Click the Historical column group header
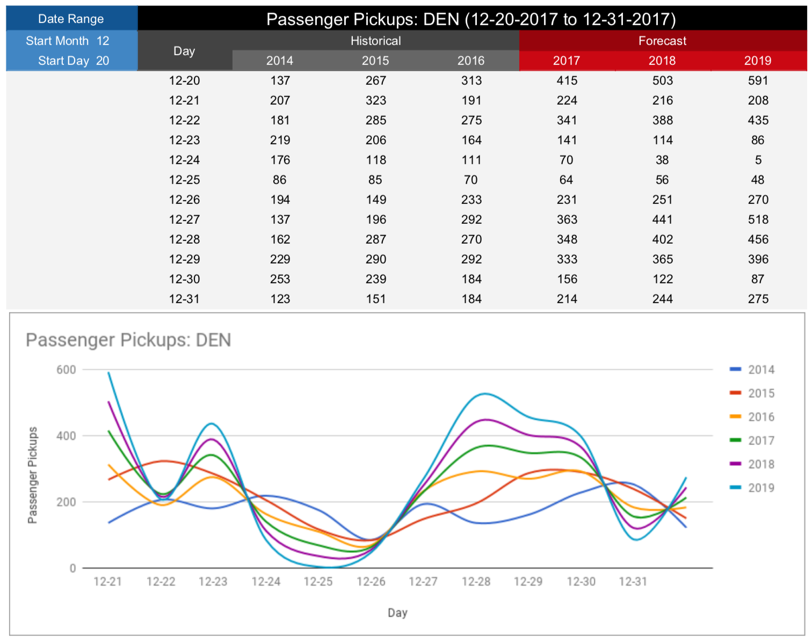 pos(375,40)
